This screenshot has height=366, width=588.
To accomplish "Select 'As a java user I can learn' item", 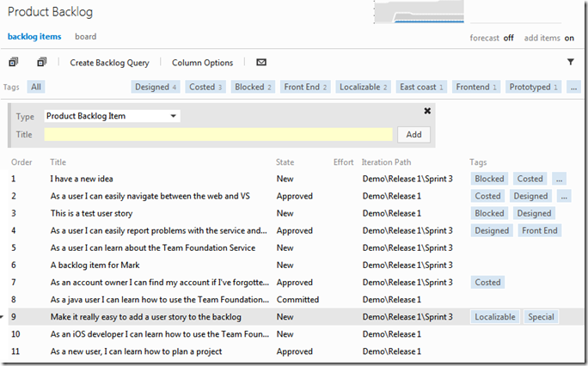I will (x=159, y=299).
